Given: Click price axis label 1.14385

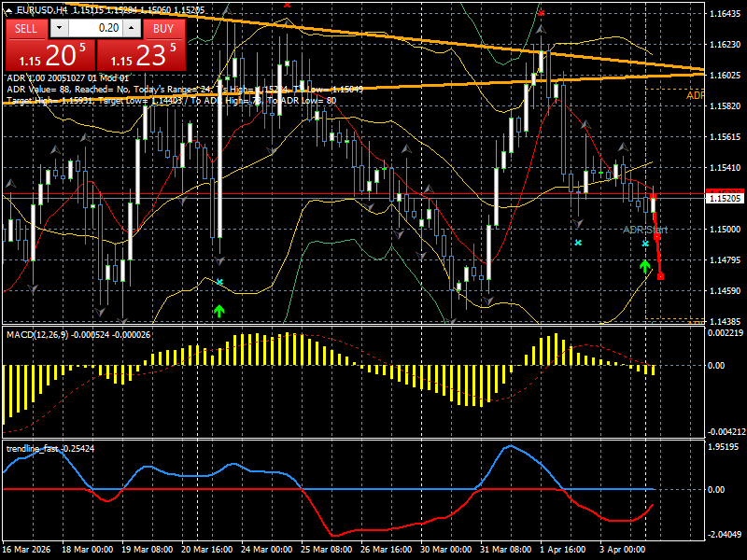Looking at the screenshot, I should (x=726, y=321).
